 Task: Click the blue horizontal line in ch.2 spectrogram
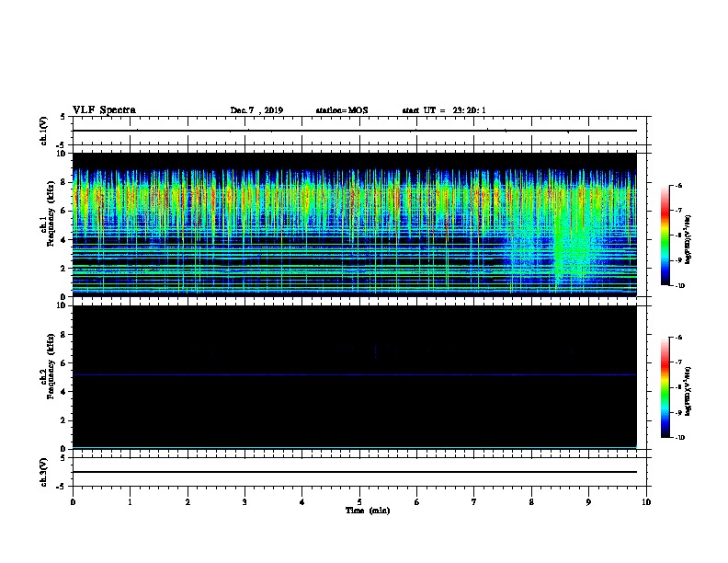click(354, 374)
